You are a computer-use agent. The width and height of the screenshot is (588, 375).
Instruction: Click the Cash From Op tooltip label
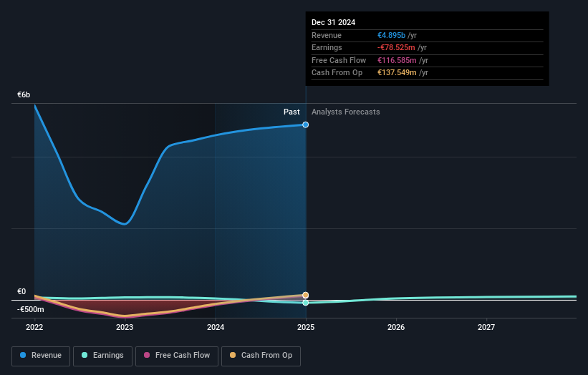pos(337,73)
